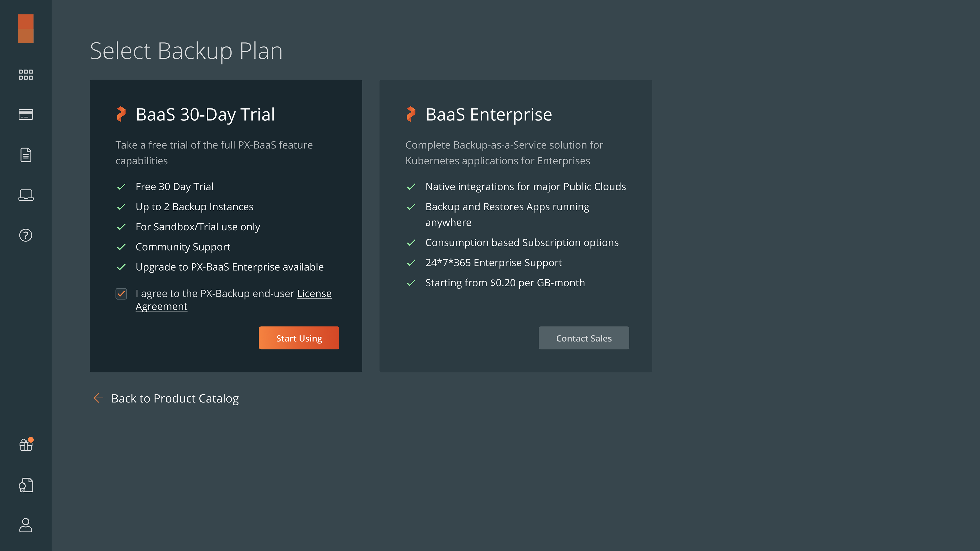Click the trial description about PX-BaaS feature capabilities
Image resolution: width=980 pixels, height=551 pixels.
click(214, 153)
